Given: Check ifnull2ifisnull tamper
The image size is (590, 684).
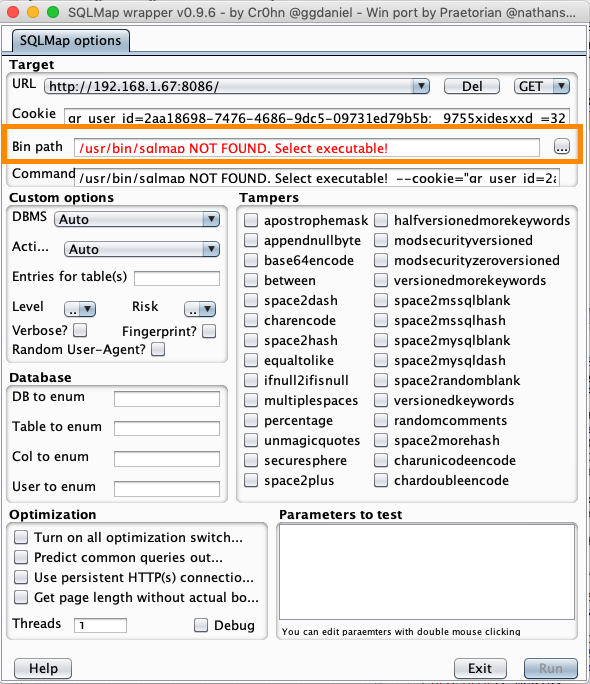Looking at the screenshot, I should pos(251,380).
